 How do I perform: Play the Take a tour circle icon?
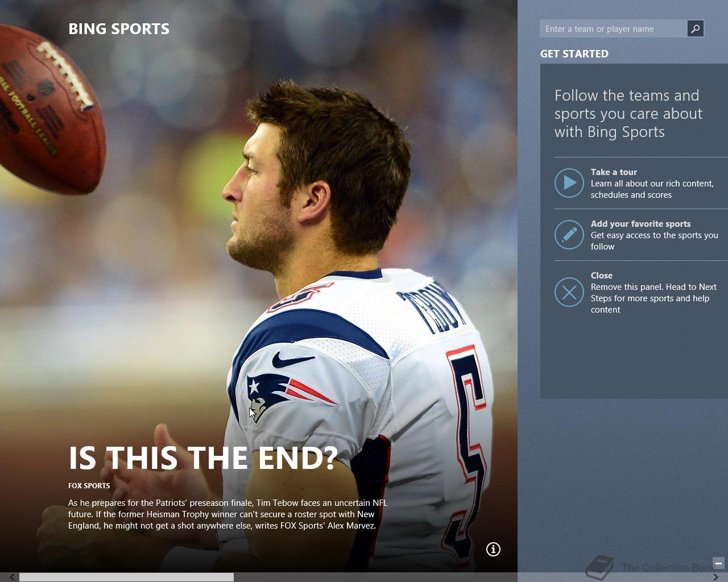pyautogui.click(x=569, y=183)
